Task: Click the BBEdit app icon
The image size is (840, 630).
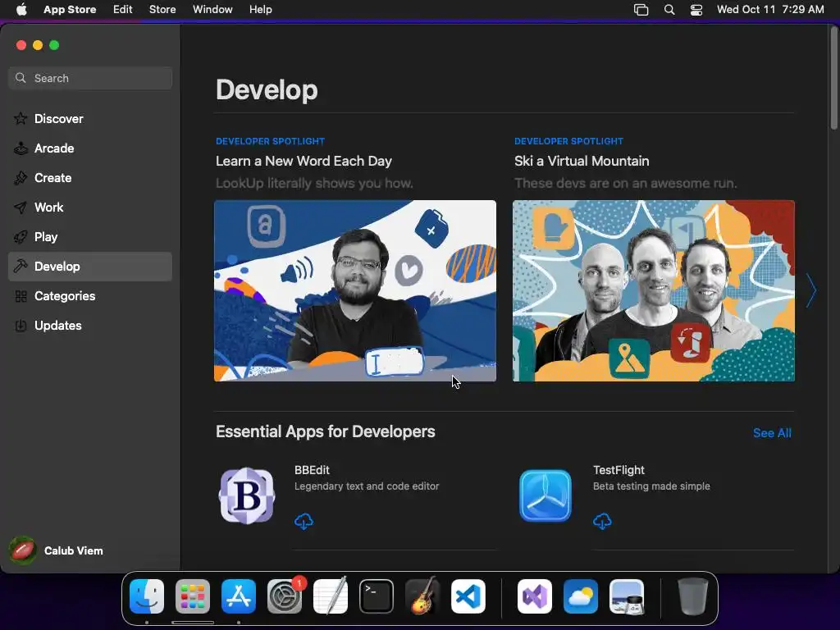Action: (x=247, y=495)
